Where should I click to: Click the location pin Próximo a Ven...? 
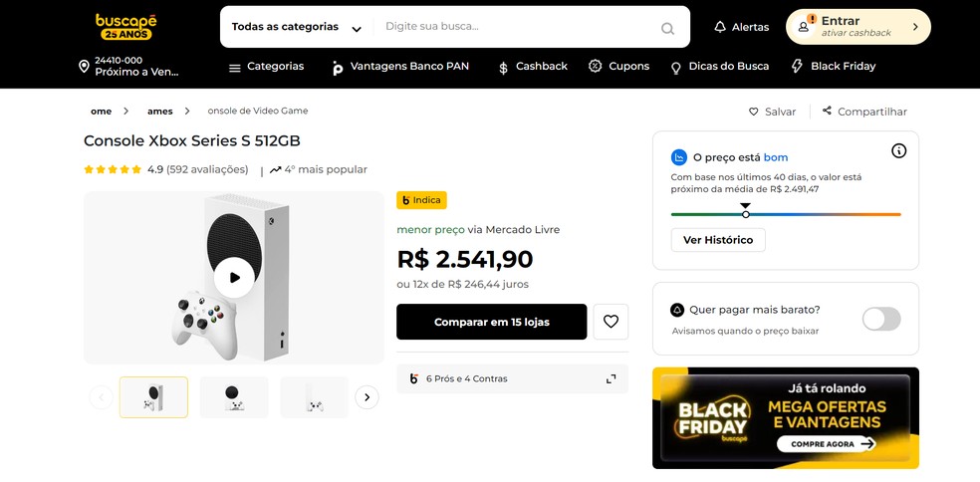pos(85,67)
